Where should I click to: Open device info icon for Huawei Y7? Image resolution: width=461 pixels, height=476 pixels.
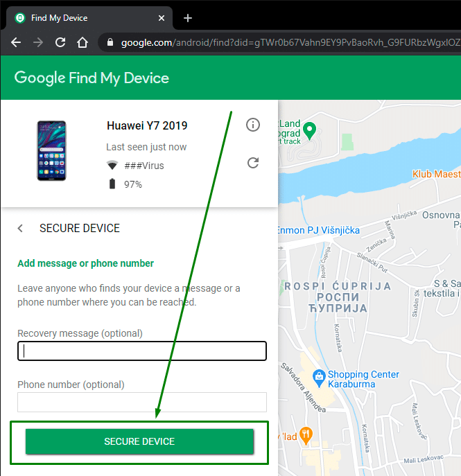point(252,125)
